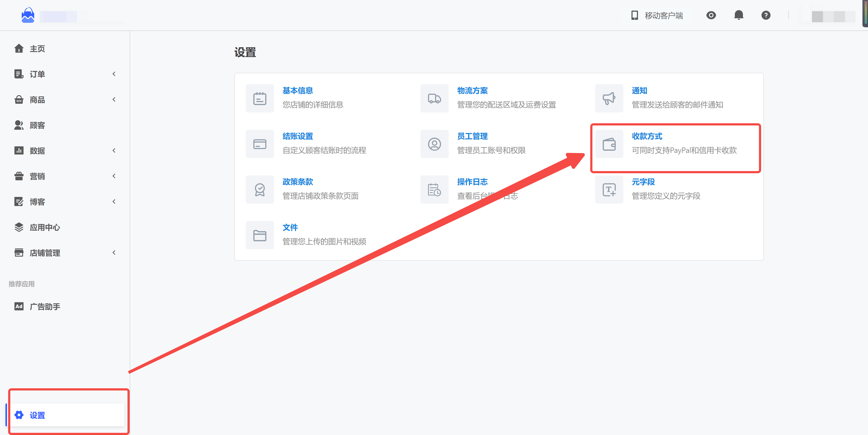Click the store preview eye icon

[x=711, y=15]
